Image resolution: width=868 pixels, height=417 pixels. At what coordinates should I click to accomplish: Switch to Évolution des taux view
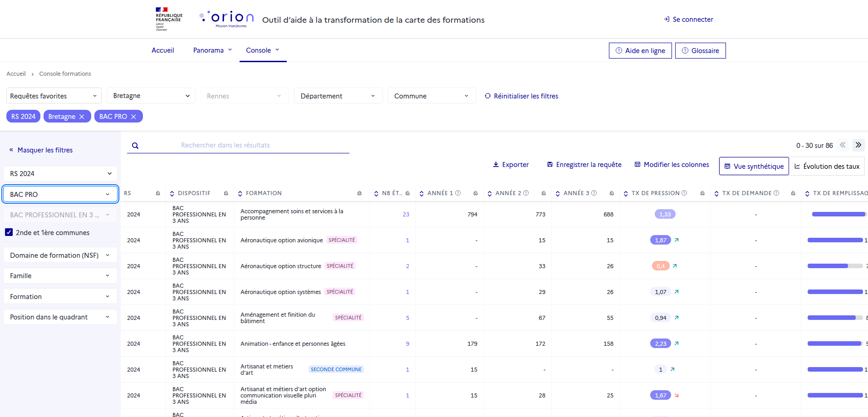tap(827, 166)
